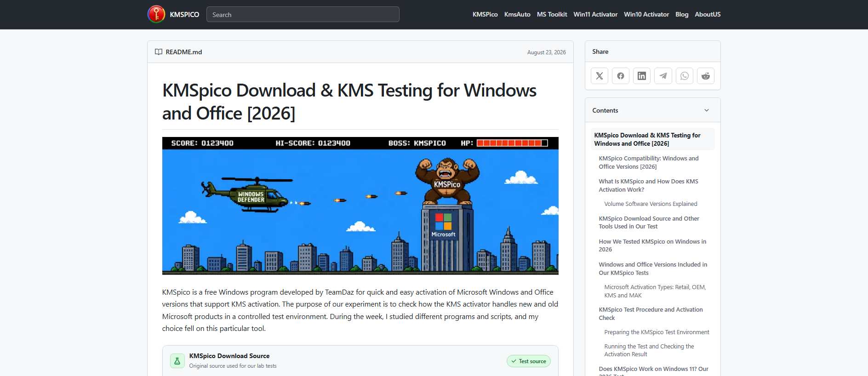The image size is (868, 376).
Task: Share the page on Facebook
Action: (621, 76)
